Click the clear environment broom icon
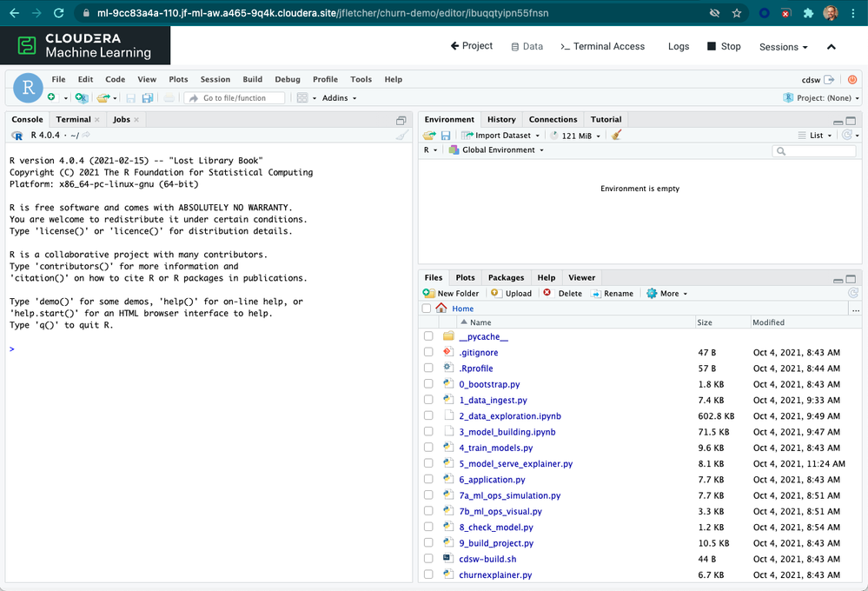 [616, 136]
